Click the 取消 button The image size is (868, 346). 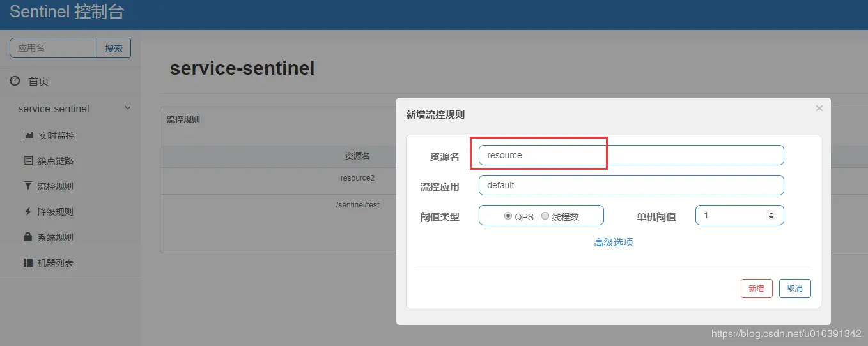point(795,289)
